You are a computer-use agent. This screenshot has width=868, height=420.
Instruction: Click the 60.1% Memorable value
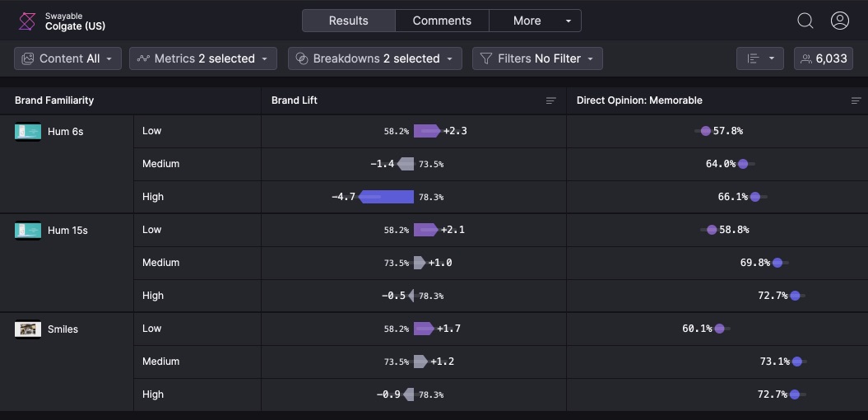(x=697, y=329)
